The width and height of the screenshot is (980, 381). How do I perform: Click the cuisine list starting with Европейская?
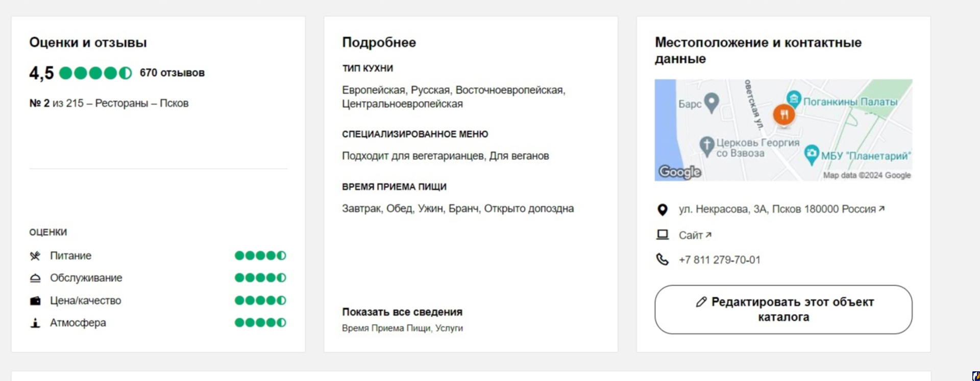pyautogui.click(x=454, y=97)
